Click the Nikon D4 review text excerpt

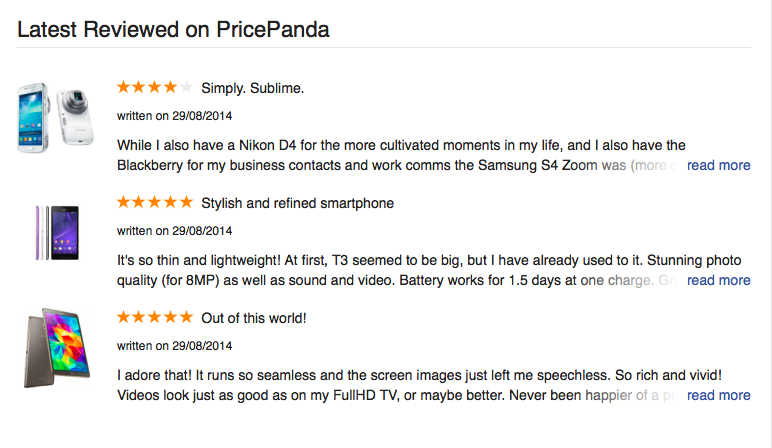pos(400,155)
